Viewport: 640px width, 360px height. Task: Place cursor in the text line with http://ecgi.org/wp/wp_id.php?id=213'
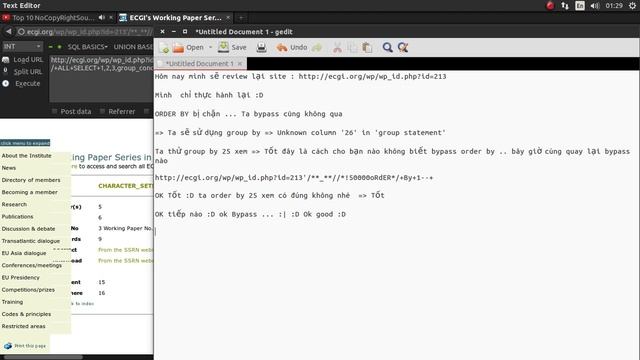click(294, 178)
